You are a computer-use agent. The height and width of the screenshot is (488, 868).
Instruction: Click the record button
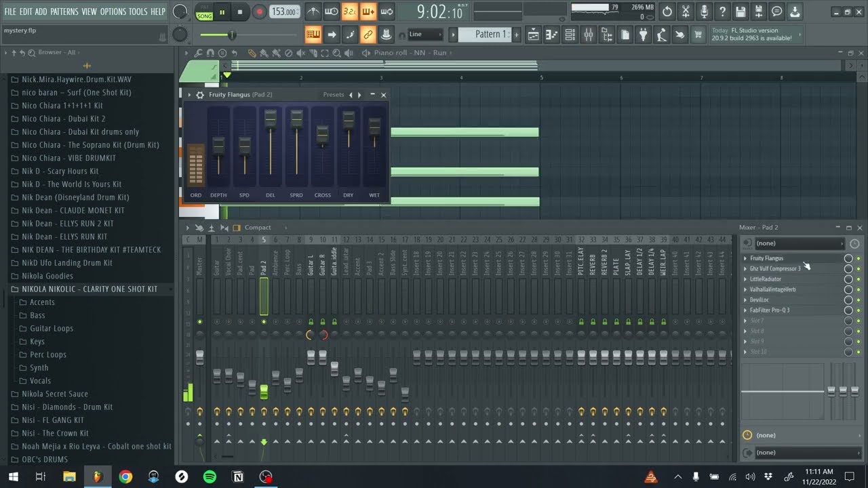(x=259, y=12)
